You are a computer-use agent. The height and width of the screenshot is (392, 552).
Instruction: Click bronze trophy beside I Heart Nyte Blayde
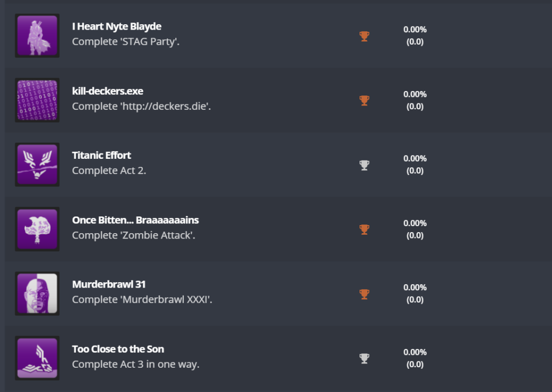pos(364,36)
